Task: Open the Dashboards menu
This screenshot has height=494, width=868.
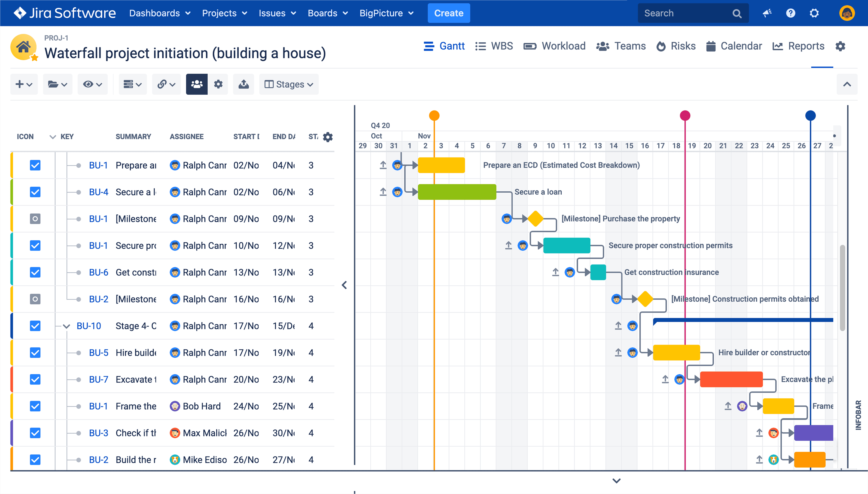Action: pyautogui.click(x=160, y=13)
